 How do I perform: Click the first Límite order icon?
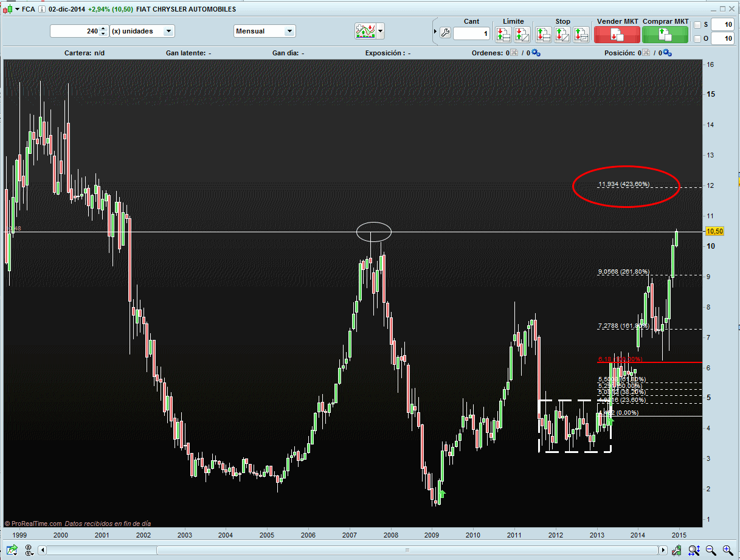(503, 34)
